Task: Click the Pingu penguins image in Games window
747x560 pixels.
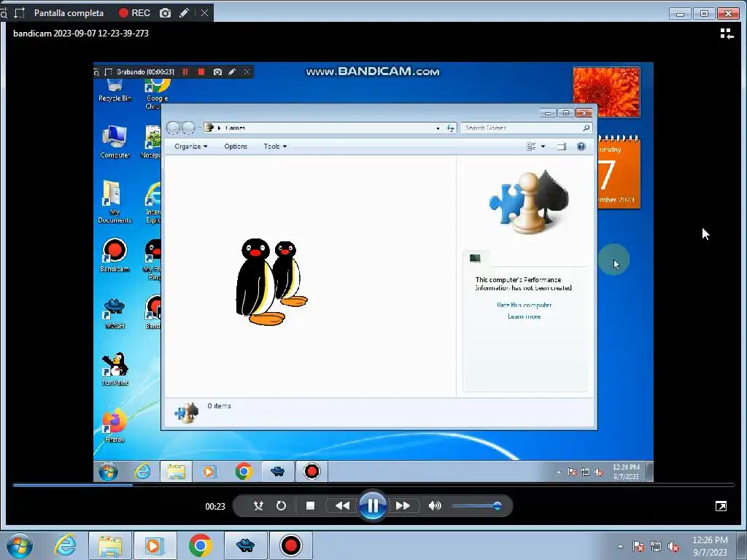Action: [x=271, y=282]
